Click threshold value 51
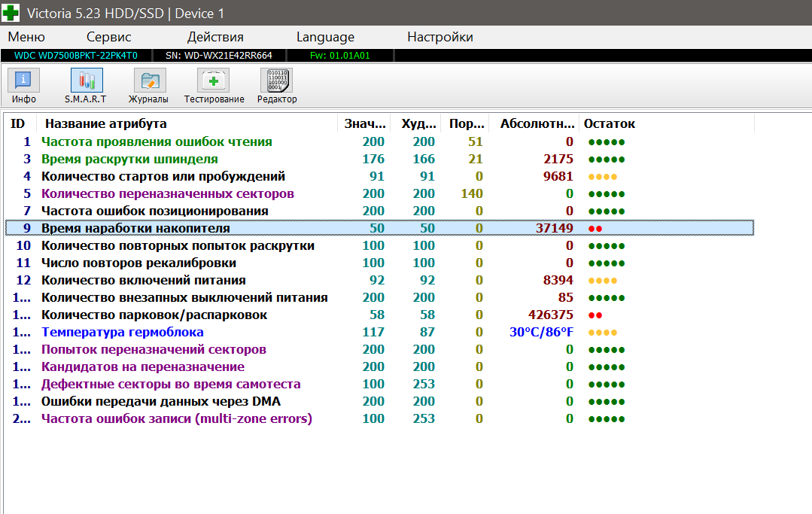The image size is (812, 514). tap(476, 141)
